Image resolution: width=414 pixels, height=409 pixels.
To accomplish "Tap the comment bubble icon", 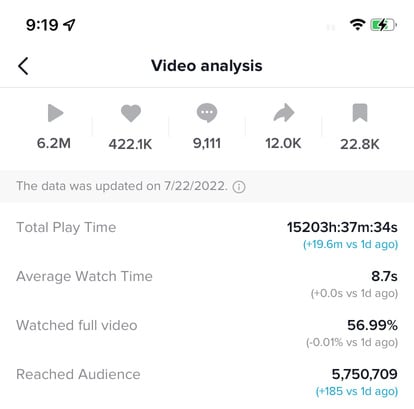I will (207, 113).
